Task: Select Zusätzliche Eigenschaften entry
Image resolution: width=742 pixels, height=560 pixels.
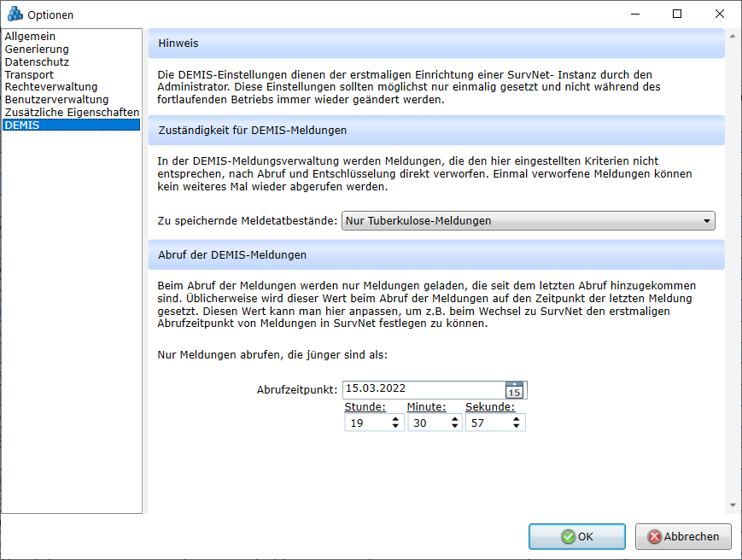Action: tap(72, 113)
